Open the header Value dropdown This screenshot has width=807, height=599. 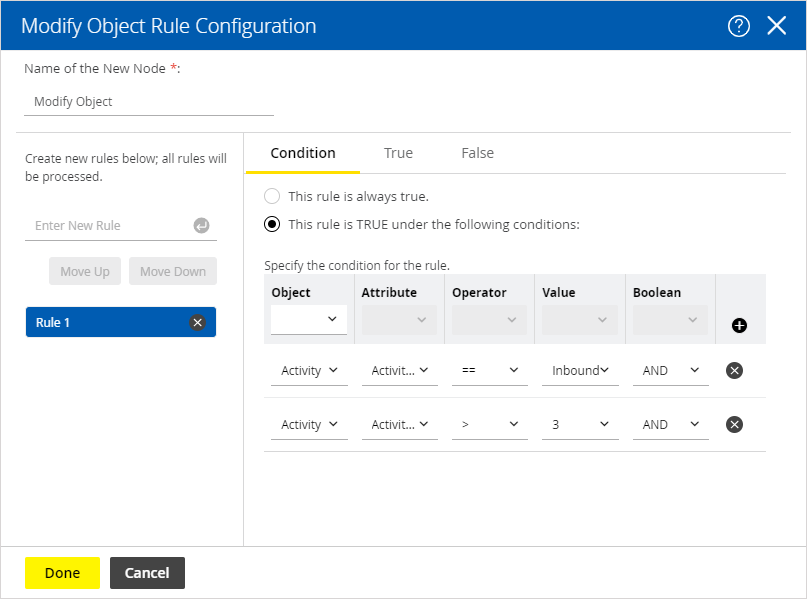580,320
